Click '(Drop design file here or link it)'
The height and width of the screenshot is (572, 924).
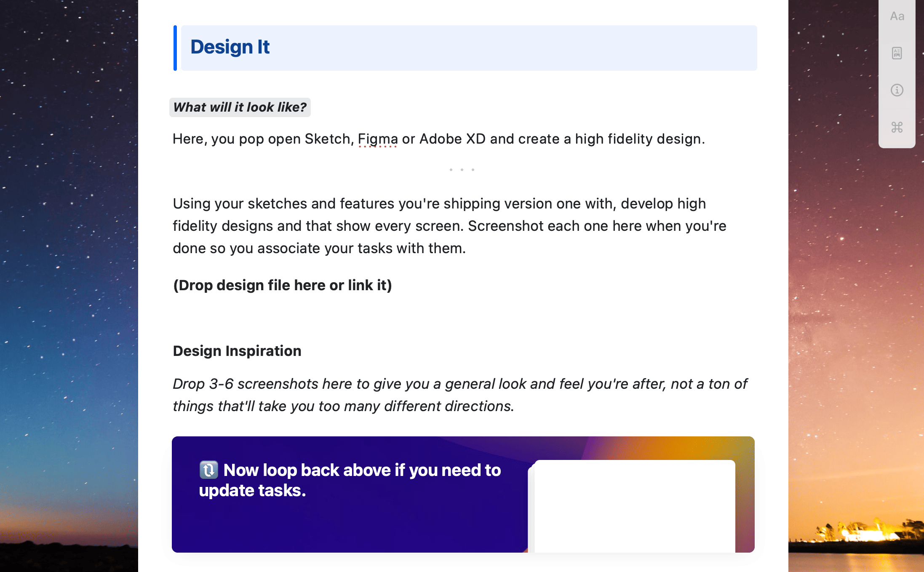pyautogui.click(x=283, y=286)
